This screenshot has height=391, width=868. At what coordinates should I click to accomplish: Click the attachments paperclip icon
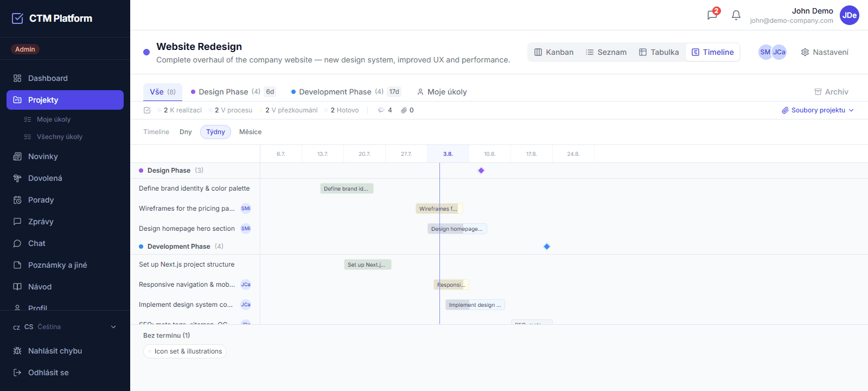click(404, 110)
